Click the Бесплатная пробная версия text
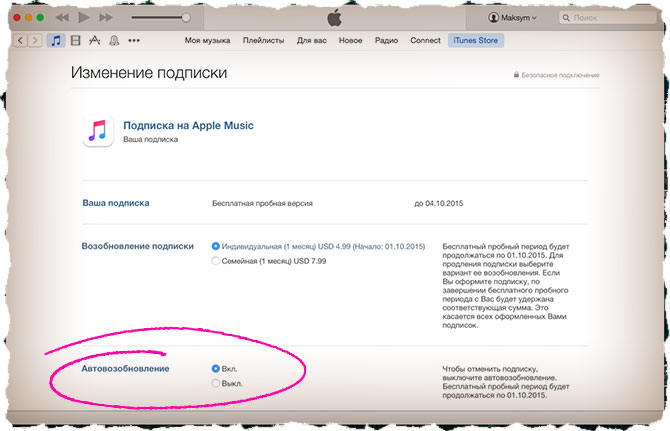The width and height of the screenshot is (670, 431). (x=262, y=203)
